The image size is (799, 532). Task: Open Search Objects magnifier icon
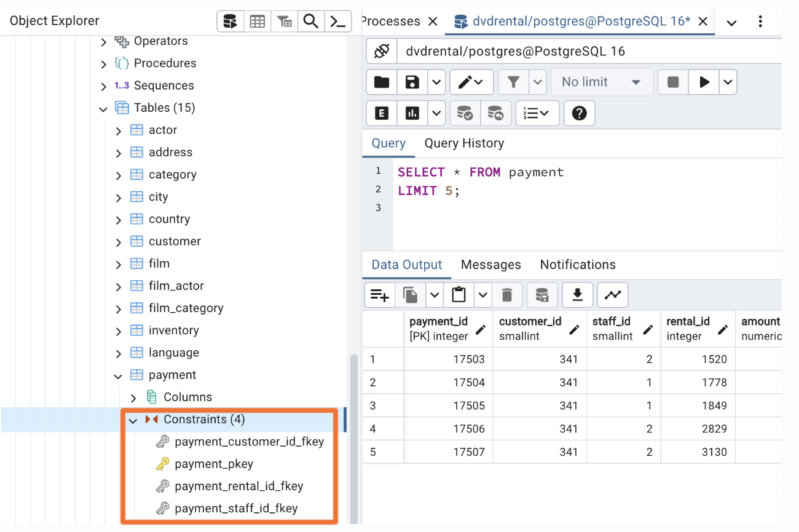311,22
